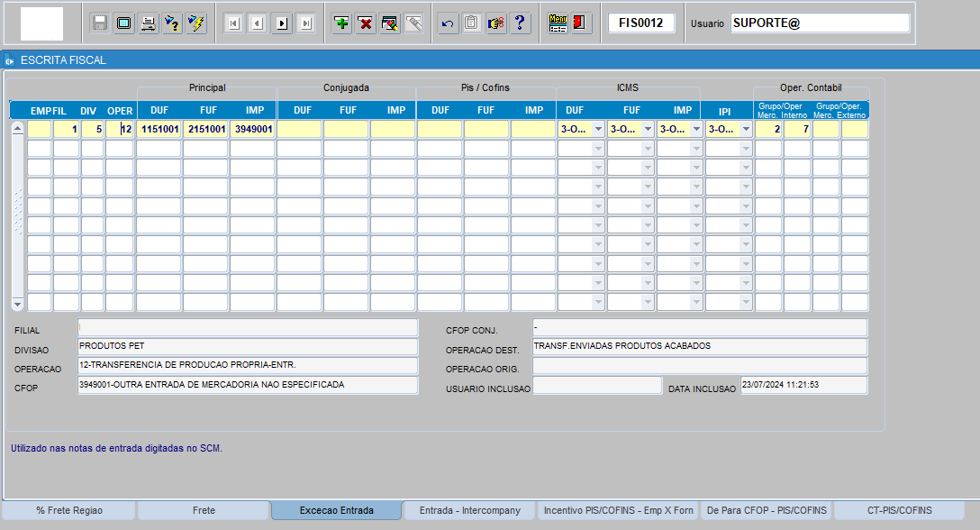Open the Entrada - Intercompany tab
Viewport: 980px width, 530px height.
coord(469,510)
